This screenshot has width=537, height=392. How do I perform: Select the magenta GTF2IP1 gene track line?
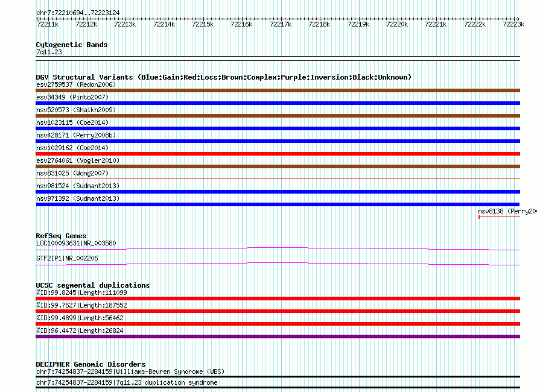pos(278,264)
